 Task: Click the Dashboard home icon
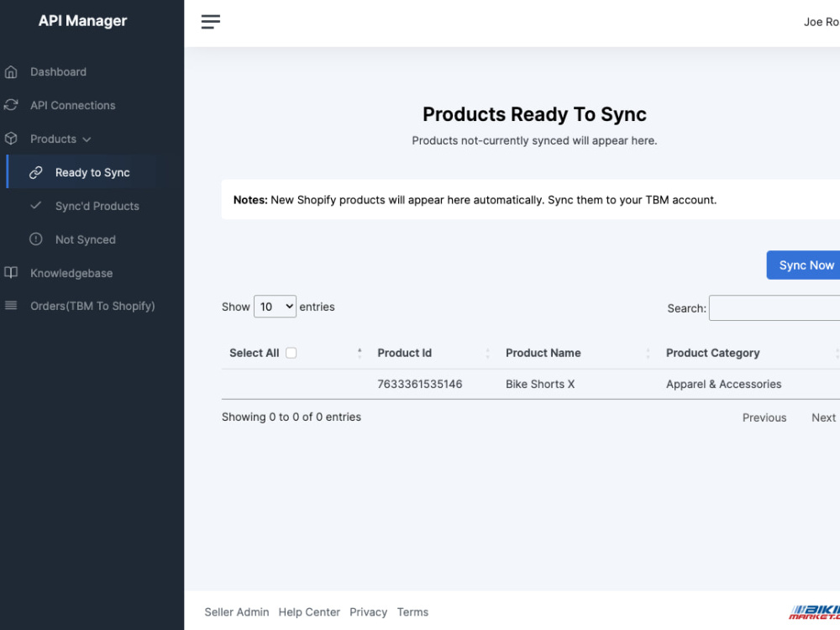(11, 71)
